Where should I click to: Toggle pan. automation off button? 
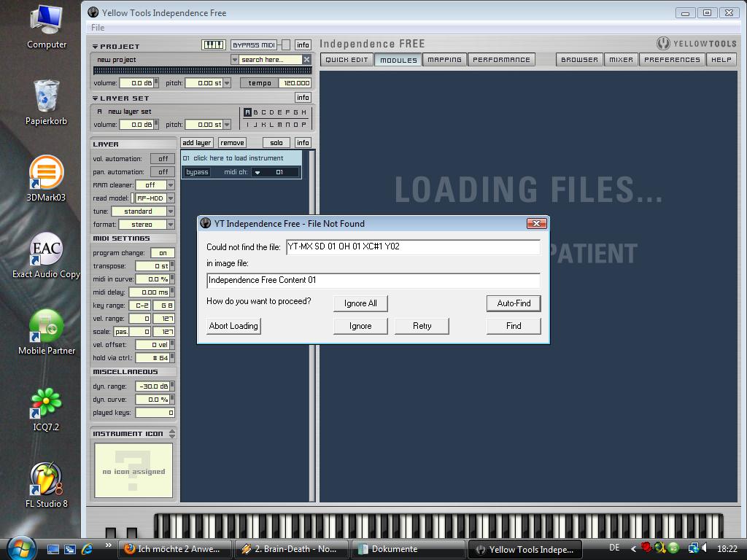click(x=163, y=172)
